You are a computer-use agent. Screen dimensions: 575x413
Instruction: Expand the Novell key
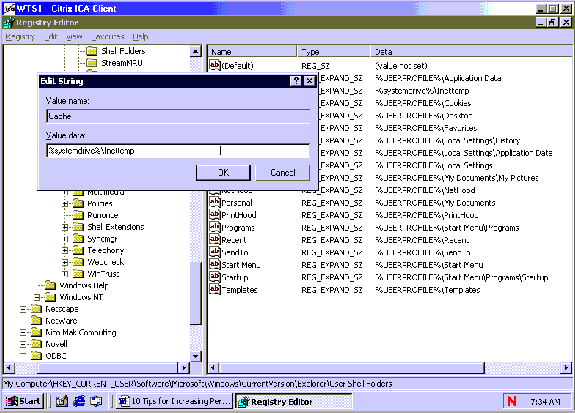click(x=23, y=344)
